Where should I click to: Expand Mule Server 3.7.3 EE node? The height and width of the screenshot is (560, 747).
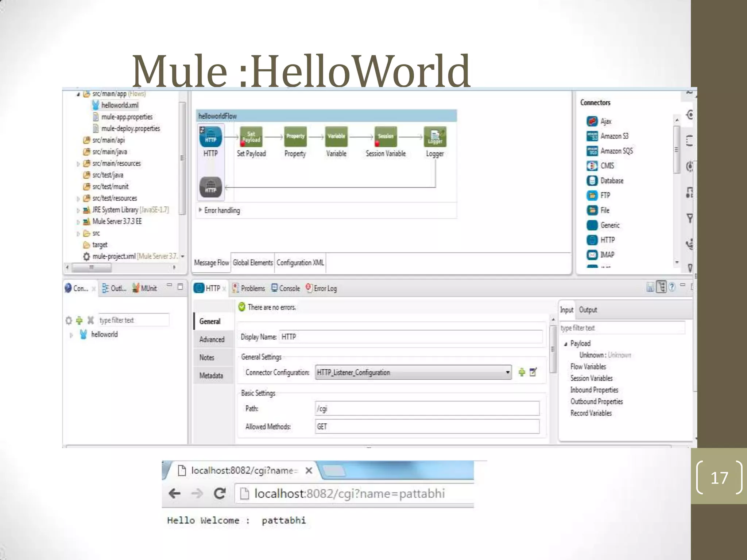coord(78,222)
